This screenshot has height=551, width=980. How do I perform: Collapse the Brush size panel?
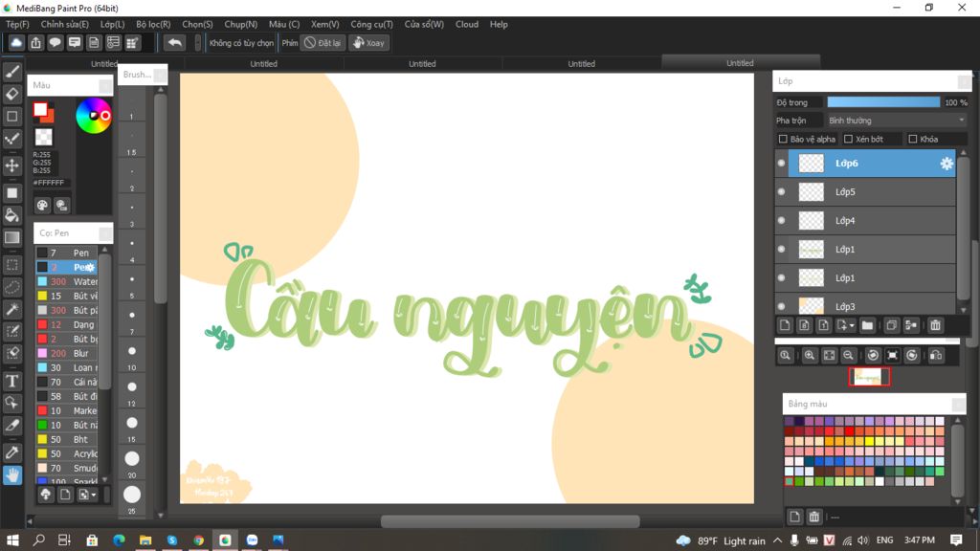tap(160, 75)
